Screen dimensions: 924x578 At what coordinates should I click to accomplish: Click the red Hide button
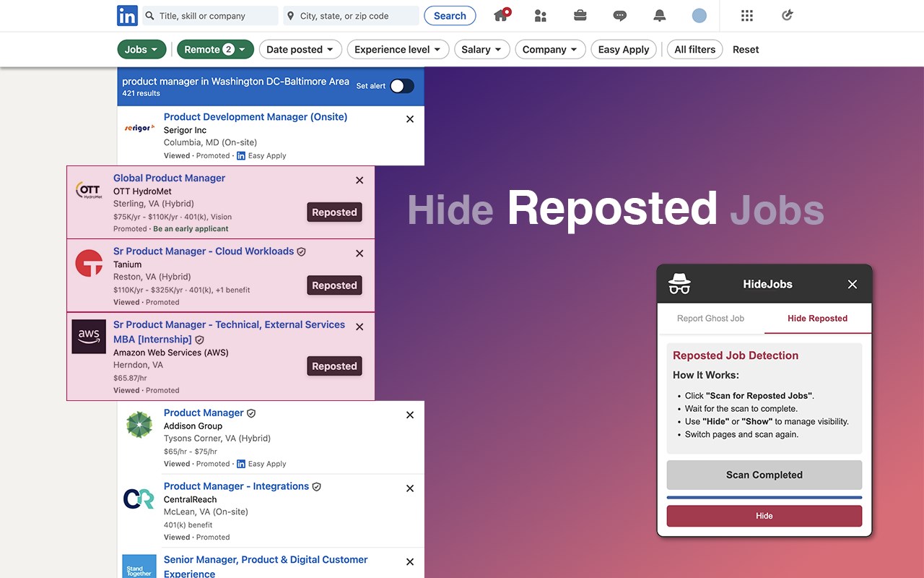pyautogui.click(x=764, y=516)
